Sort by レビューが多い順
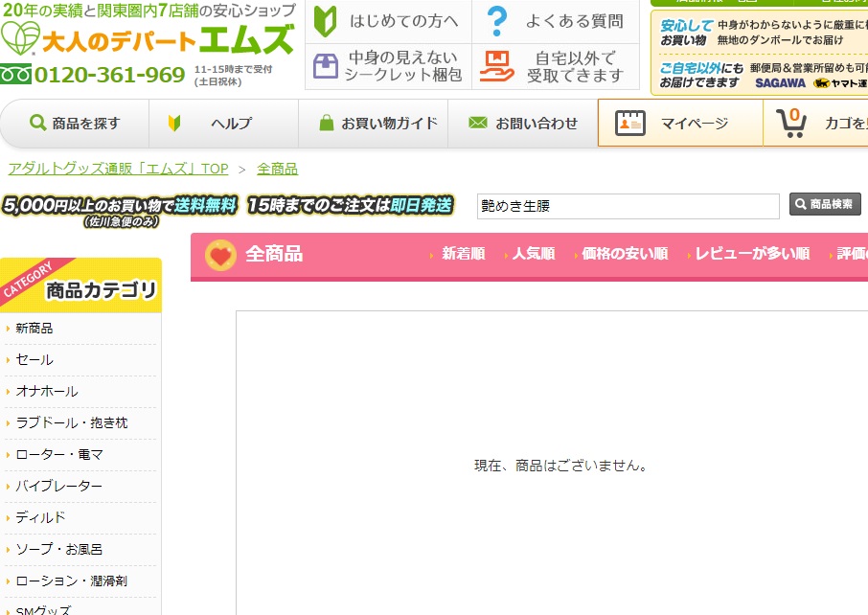 point(751,254)
